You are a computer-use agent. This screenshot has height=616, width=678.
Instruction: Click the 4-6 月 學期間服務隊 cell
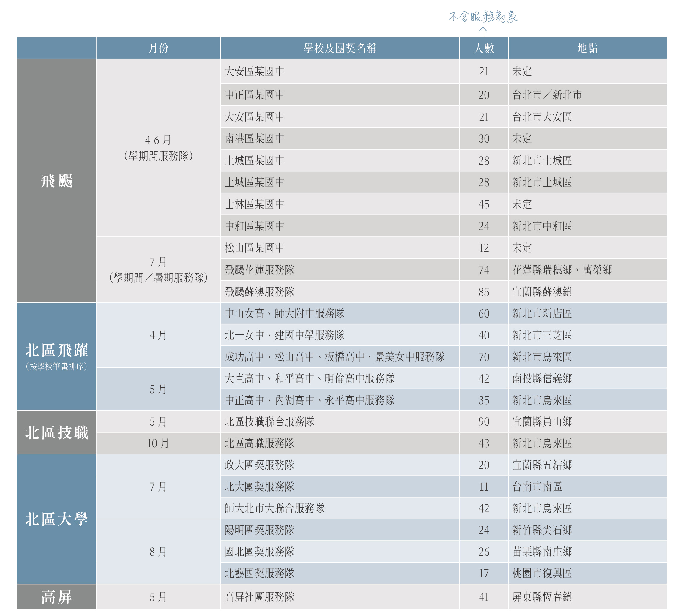(x=158, y=148)
